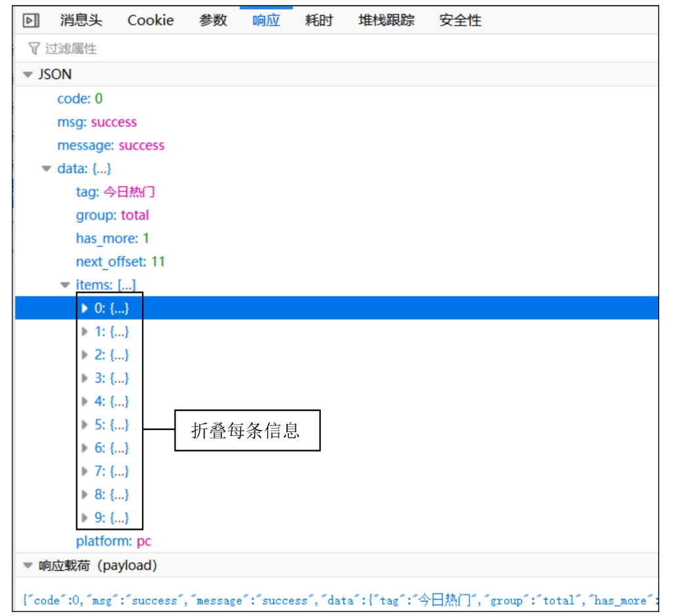
Task: Switch to the Cookie tab
Action: (150, 20)
